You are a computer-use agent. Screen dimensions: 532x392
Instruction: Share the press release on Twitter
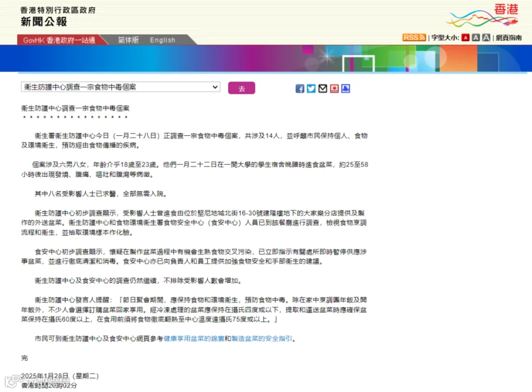pyautogui.click(x=311, y=89)
